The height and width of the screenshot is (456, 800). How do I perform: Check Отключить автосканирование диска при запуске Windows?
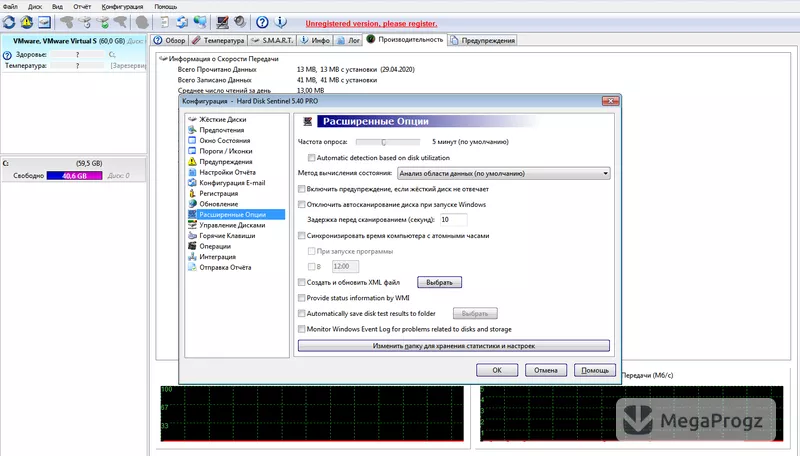point(302,205)
